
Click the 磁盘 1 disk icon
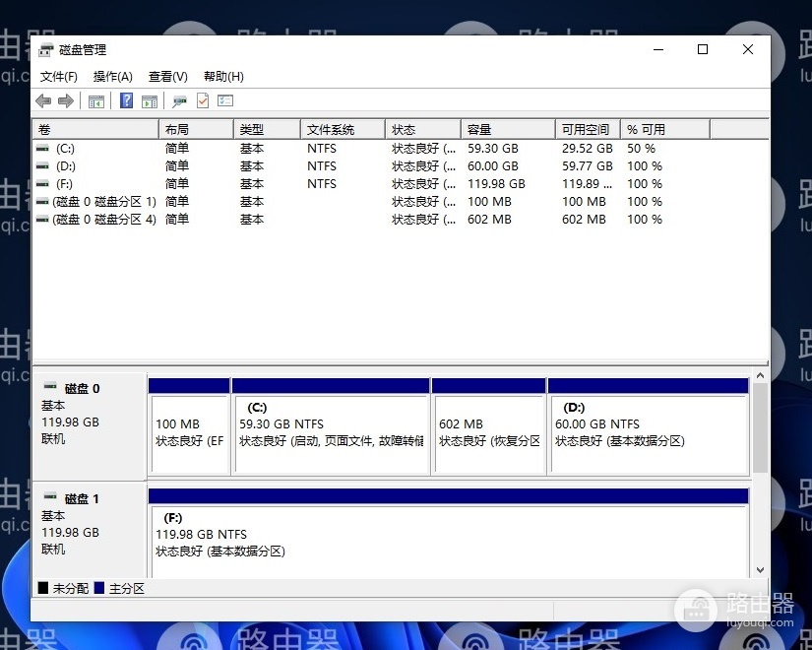coord(50,496)
